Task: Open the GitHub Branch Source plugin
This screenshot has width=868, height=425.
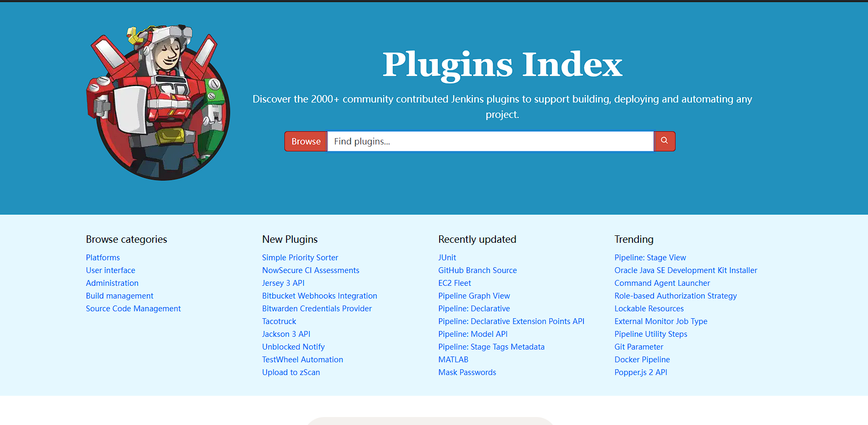Action: pos(477,270)
